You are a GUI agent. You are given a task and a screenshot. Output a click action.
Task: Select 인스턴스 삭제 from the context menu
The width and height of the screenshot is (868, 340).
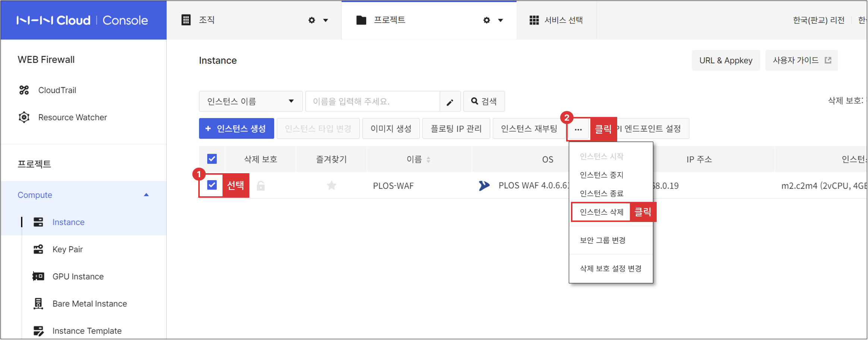(600, 212)
